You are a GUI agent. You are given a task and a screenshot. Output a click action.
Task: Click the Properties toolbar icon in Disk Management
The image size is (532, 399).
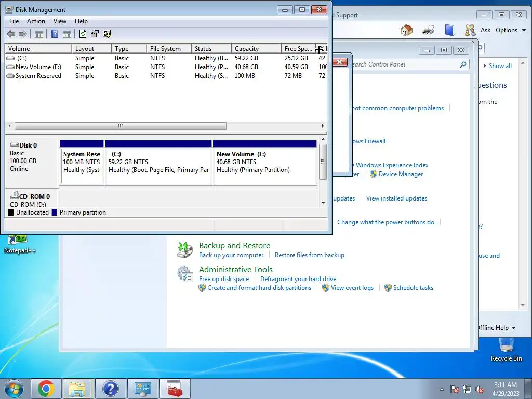click(x=95, y=34)
